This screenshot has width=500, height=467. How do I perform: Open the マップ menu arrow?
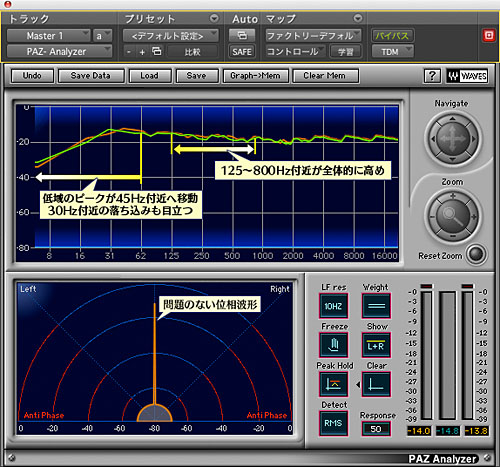[x=358, y=18]
